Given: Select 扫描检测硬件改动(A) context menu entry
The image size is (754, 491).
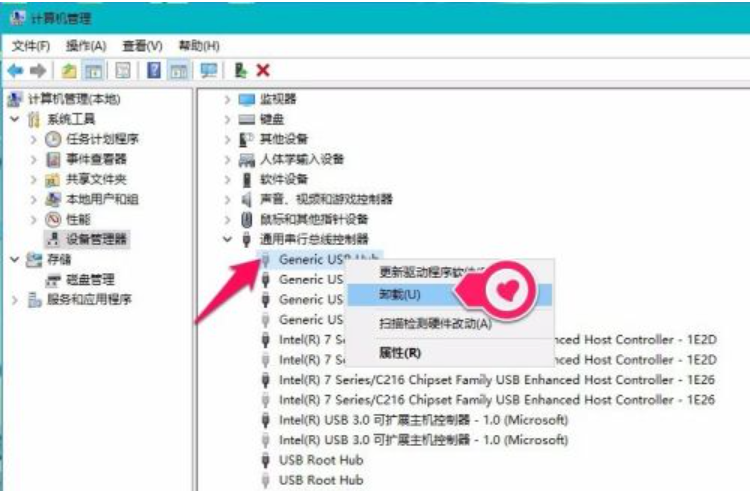Looking at the screenshot, I should 435,323.
